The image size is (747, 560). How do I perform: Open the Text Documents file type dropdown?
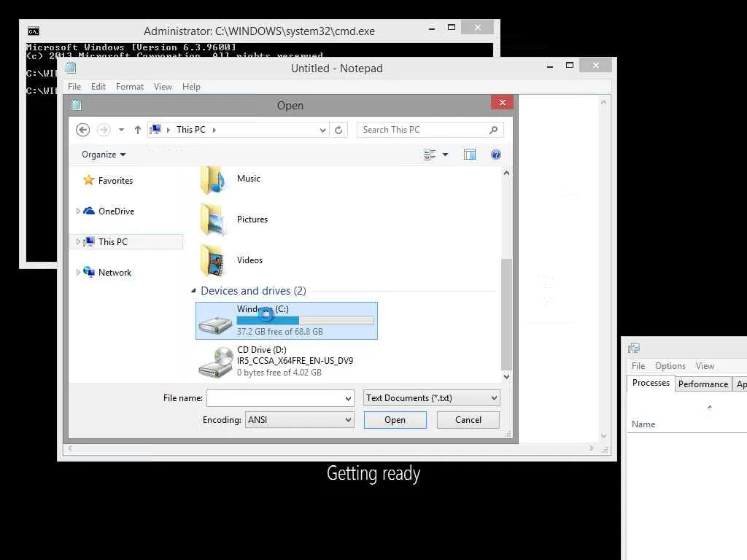coord(432,397)
